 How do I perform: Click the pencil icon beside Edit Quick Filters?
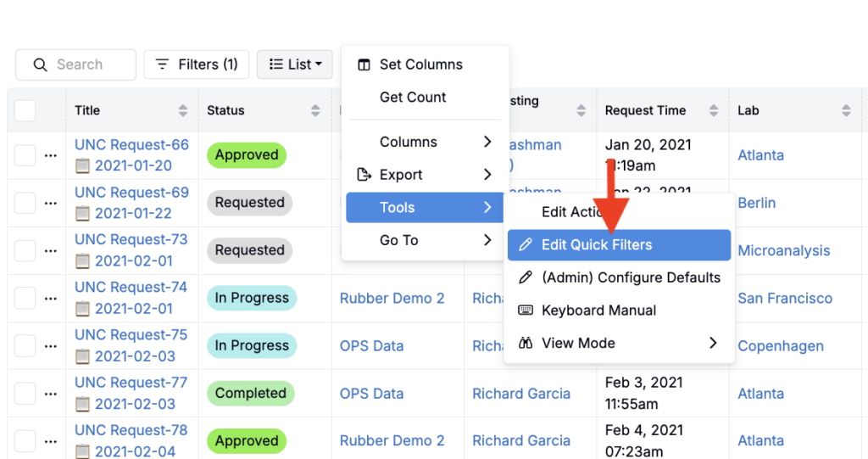(x=526, y=245)
